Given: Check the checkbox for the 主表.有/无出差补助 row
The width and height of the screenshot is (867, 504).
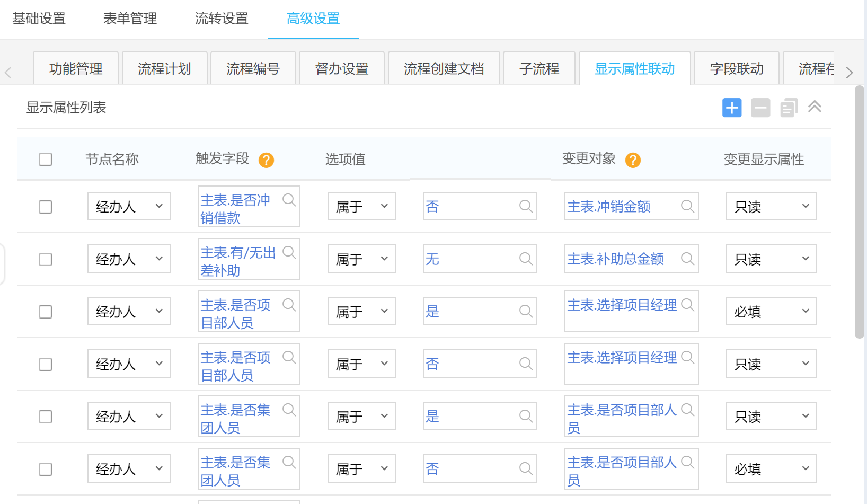Looking at the screenshot, I should pos(46,259).
